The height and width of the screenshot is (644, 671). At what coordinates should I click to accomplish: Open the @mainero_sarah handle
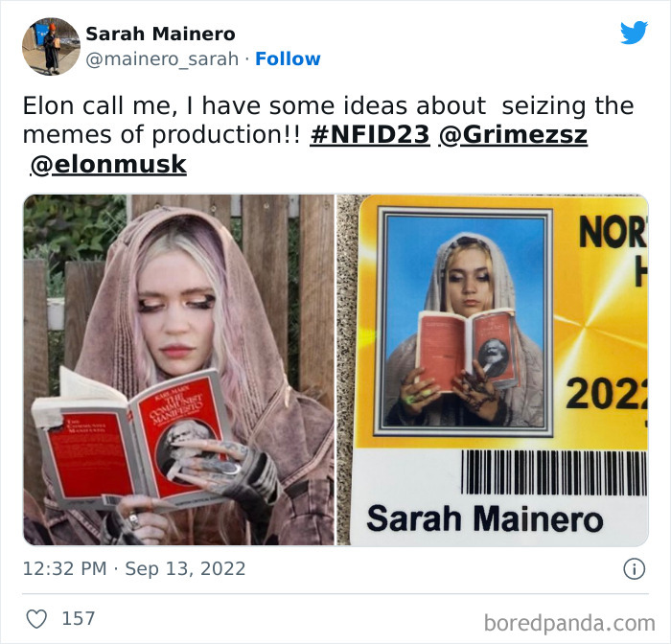click(162, 58)
